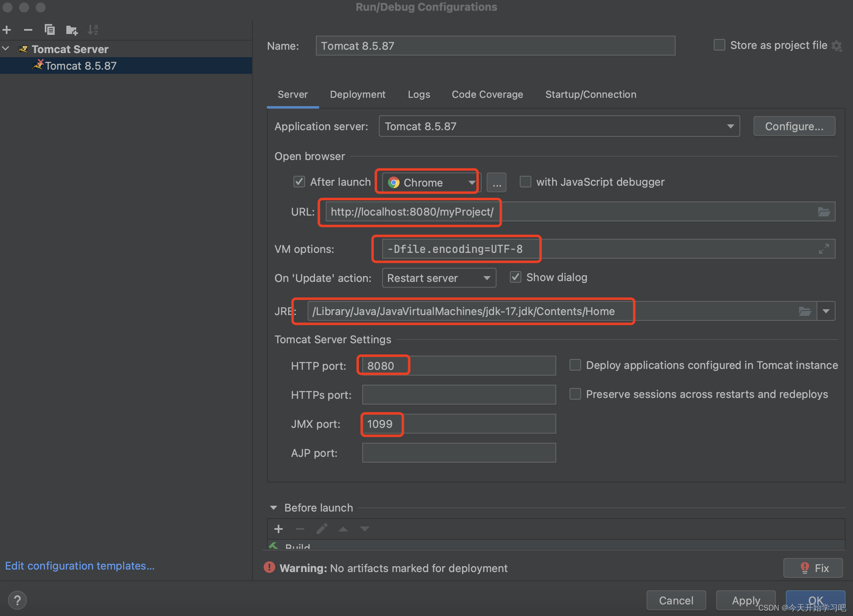Click the VM options input field

click(608, 249)
